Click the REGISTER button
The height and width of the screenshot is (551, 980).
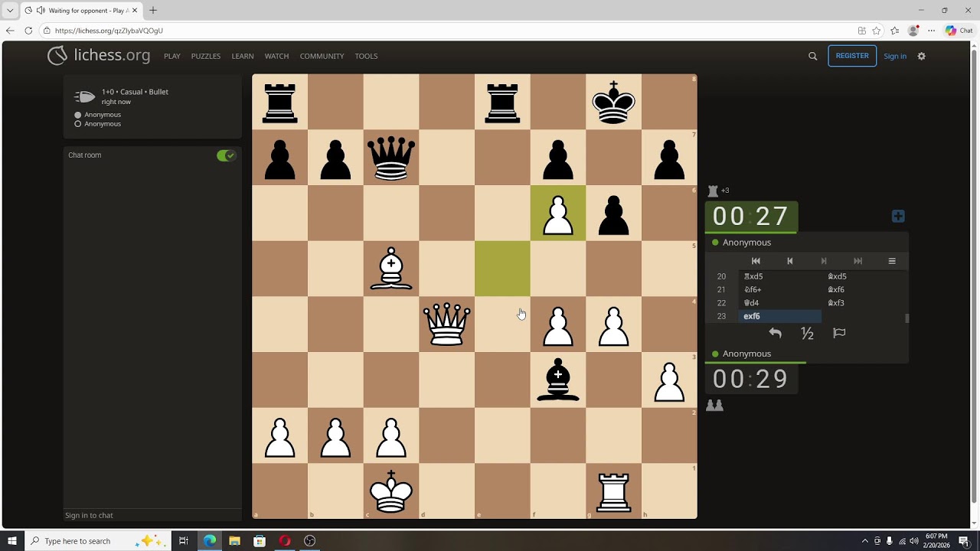[852, 56]
